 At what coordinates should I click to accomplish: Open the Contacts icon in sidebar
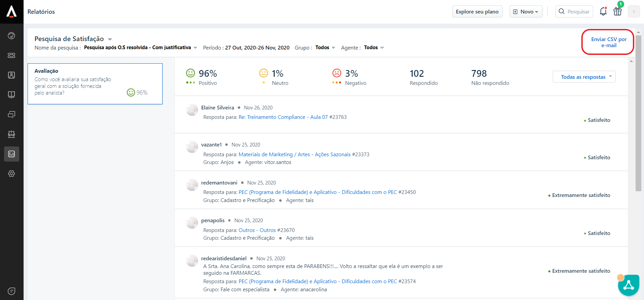(x=11, y=75)
